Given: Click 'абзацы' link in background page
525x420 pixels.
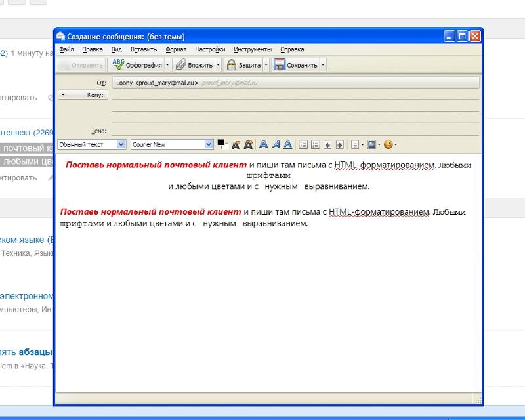Looking at the screenshot, I should click(35, 352).
